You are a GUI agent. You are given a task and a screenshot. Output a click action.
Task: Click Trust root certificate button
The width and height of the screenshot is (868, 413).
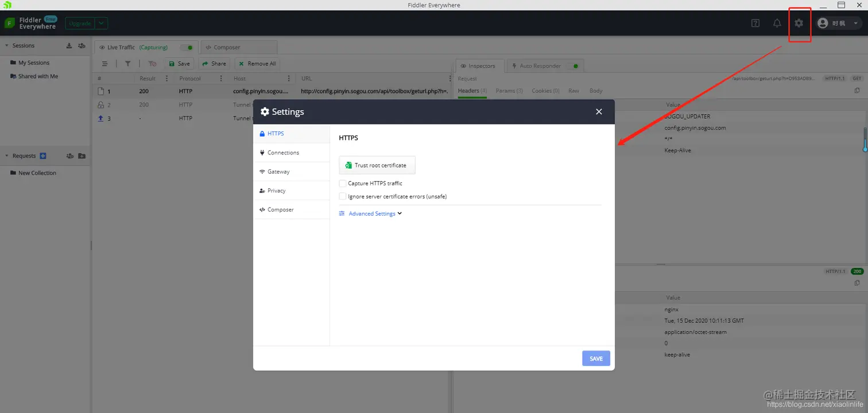tap(377, 165)
